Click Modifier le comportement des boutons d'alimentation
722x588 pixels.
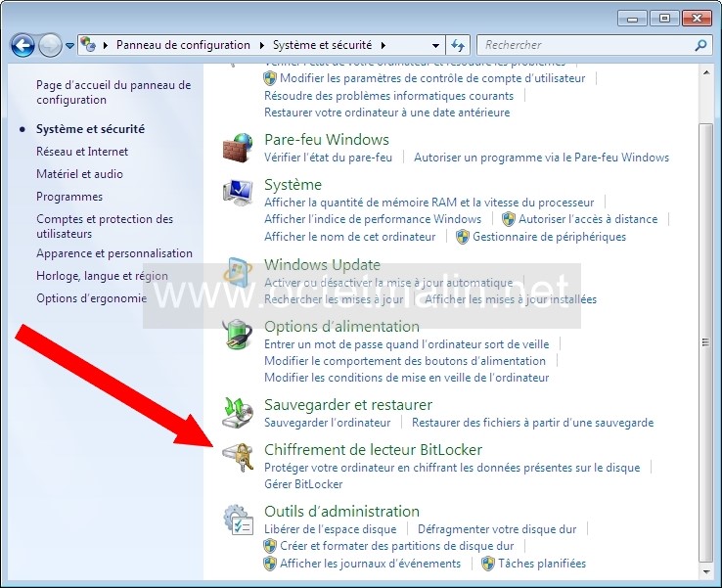(405, 361)
